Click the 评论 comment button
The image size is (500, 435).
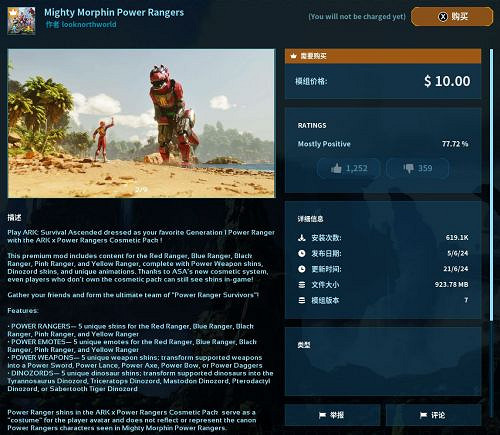click(434, 415)
